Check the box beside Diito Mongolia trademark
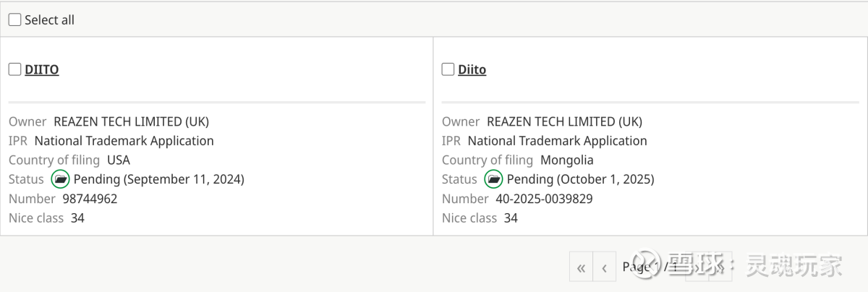Image resolution: width=868 pixels, height=292 pixels. pos(448,69)
